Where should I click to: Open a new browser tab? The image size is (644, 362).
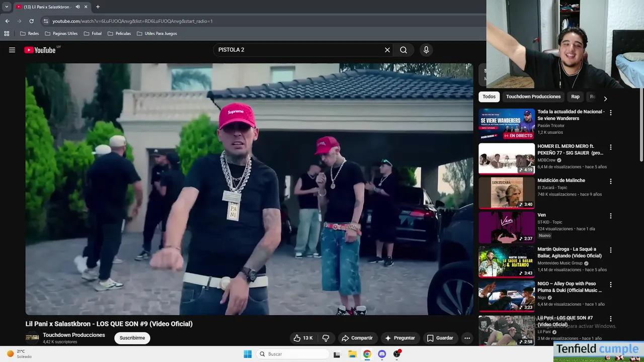(98, 7)
